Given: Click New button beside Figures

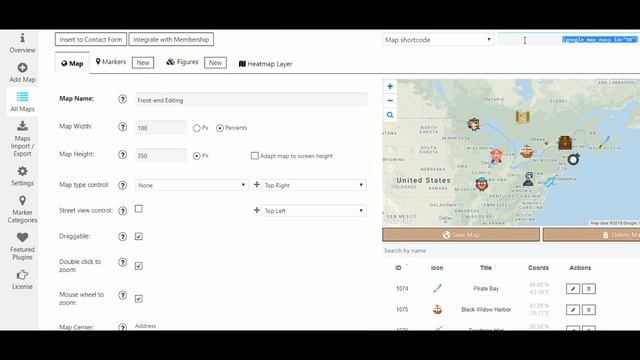Looking at the screenshot, I should point(215,62).
